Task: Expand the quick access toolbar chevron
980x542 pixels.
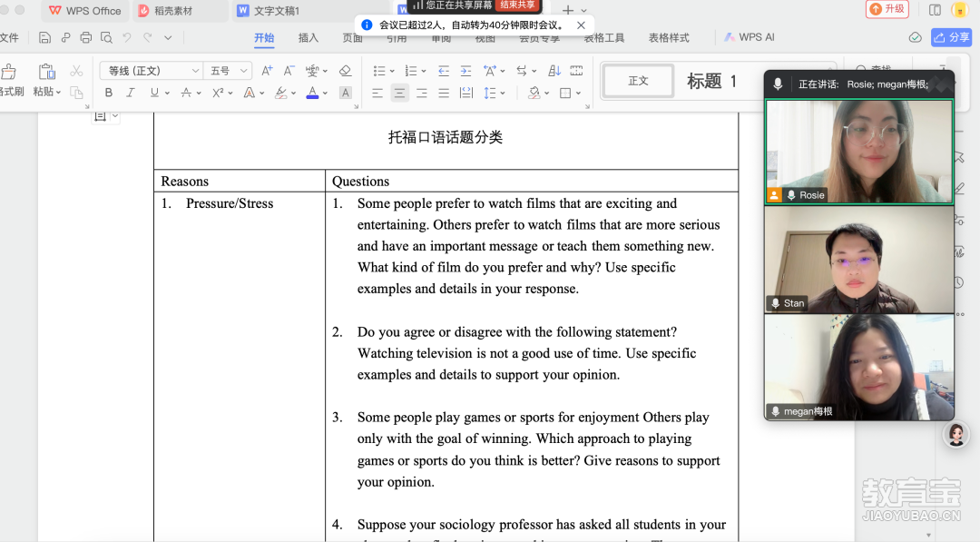Action: tap(168, 37)
